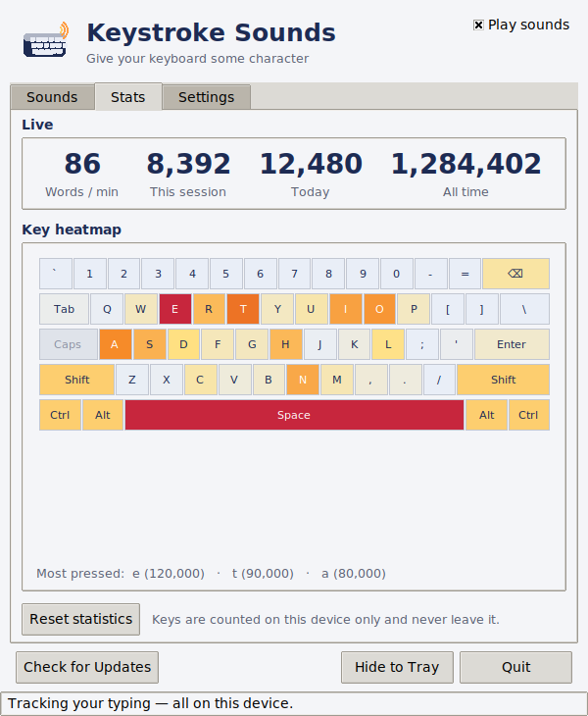588x716 pixels.
Task: Click the A key in heatmap
Action: click(x=115, y=344)
